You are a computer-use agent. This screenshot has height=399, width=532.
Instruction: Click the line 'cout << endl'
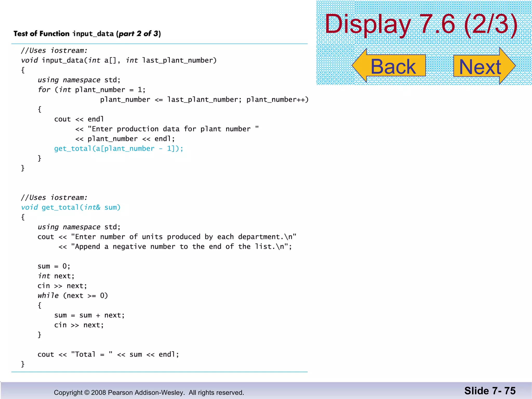point(79,119)
